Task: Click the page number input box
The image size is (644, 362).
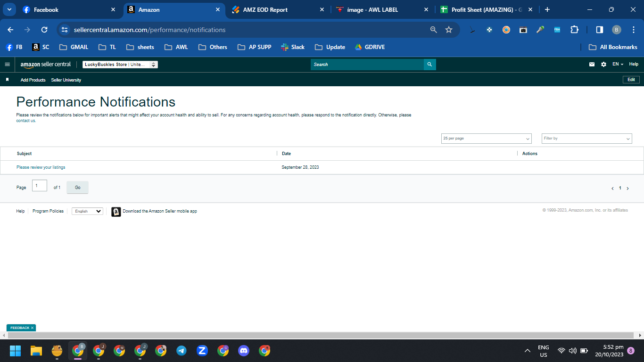Action: click(40, 186)
